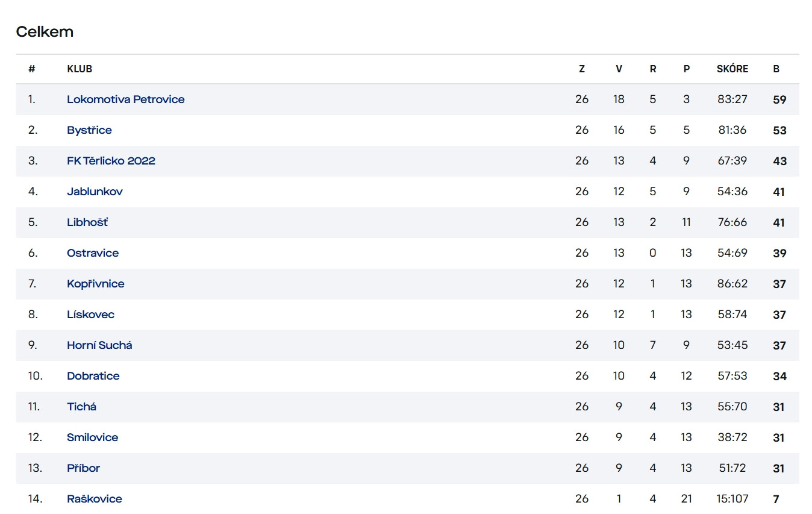Select FK Těrlicko 2022 team link
The width and height of the screenshot is (812, 514).
[x=111, y=161]
